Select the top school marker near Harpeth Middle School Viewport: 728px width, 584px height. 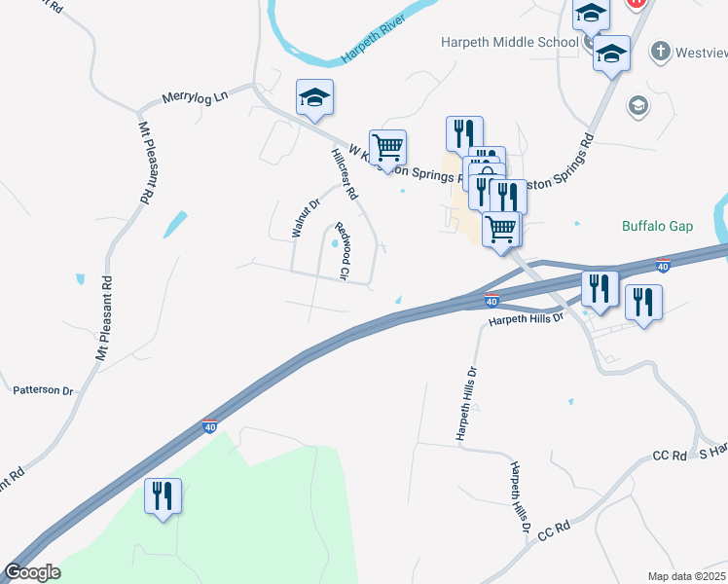click(591, 17)
